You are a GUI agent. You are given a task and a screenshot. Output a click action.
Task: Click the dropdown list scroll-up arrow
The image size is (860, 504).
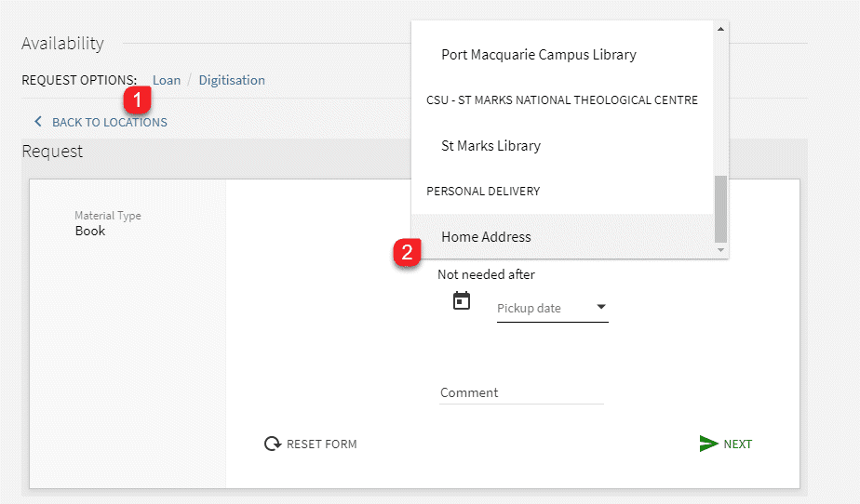(x=720, y=29)
